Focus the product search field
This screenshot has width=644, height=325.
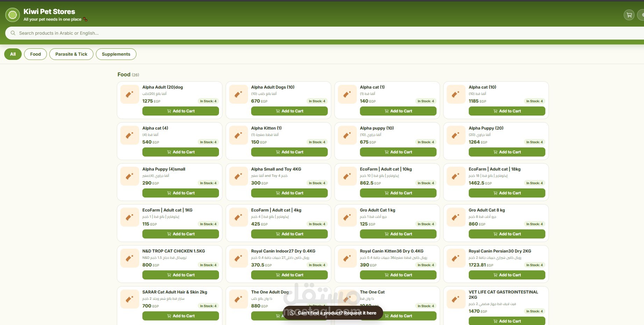325,33
